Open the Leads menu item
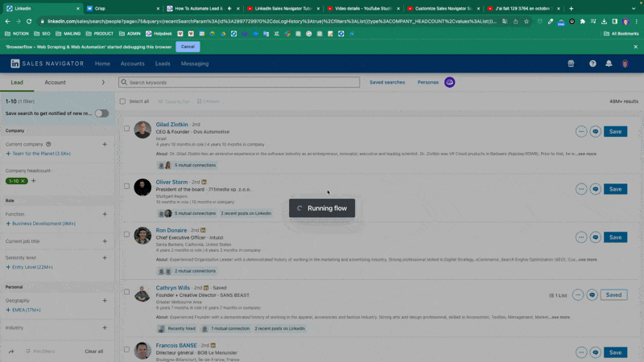The height and width of the screenshot is (362, 644). (163, 64)
